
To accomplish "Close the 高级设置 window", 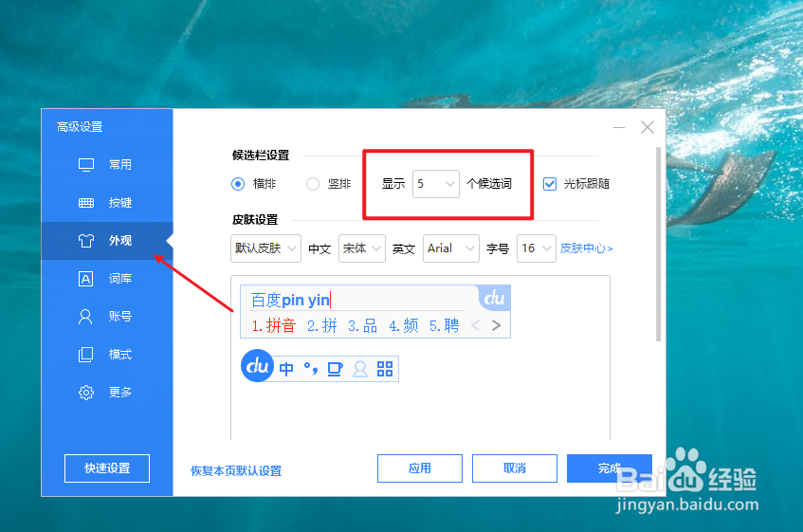I will click(x=648, y=127).
